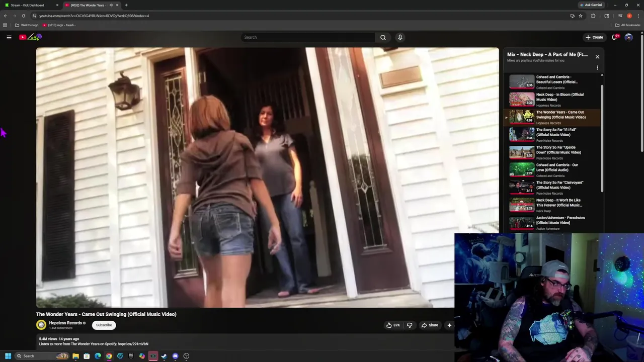Viewport: 644px width, 362px height.
Task: Open File Explorer from the taskbar
Action: 75,356
